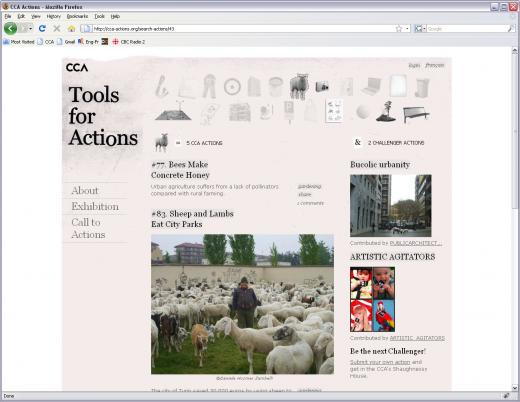View comments on the Bees action
520x402 pixels.
[x=310, y=203]
